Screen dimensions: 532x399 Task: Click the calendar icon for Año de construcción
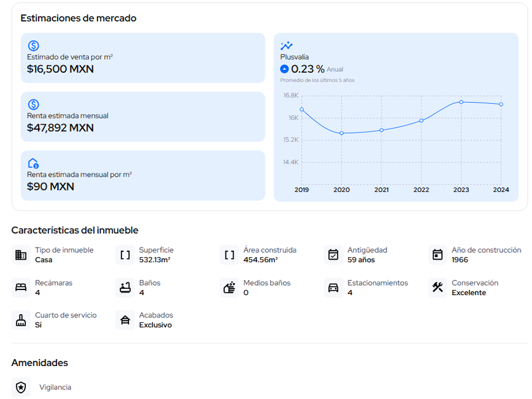[438, 255]
